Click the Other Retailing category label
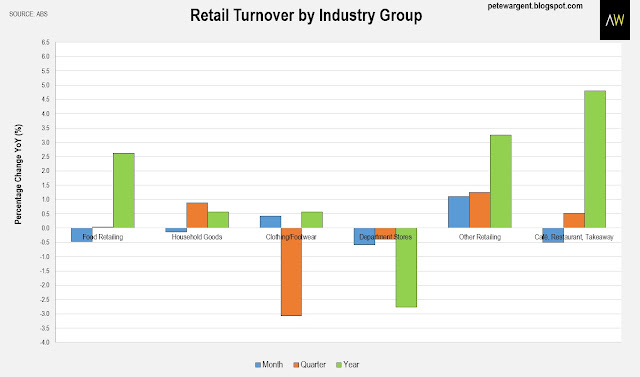The height and width of the screenshot is (377, 640). click(480, 237)
